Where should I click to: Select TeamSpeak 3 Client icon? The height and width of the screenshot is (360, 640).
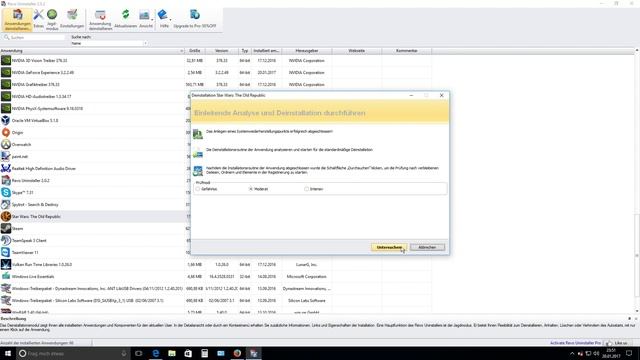[6, 240]
